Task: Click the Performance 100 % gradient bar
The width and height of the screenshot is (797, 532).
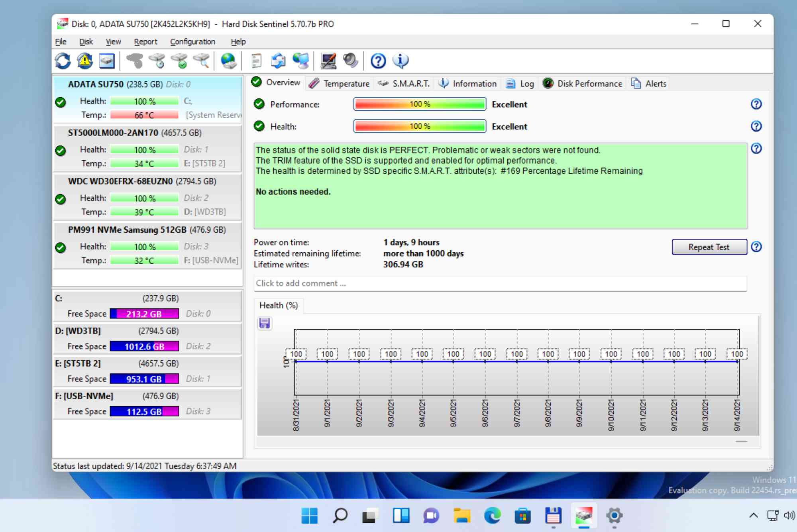Action: [420, 104]
